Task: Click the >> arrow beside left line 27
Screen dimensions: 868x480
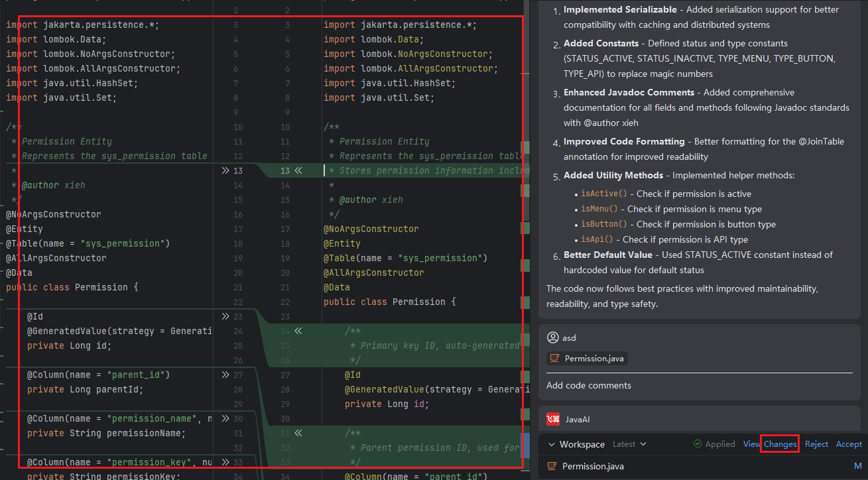Action: (x=225, y=375)
